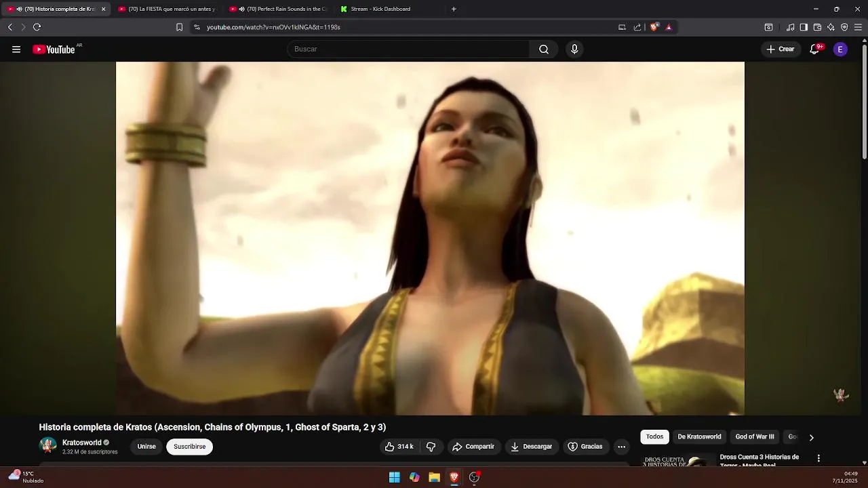The width and height of the screenshot is (868, 488).
Task: Select the God of War III chip
Action: point(755,437)
